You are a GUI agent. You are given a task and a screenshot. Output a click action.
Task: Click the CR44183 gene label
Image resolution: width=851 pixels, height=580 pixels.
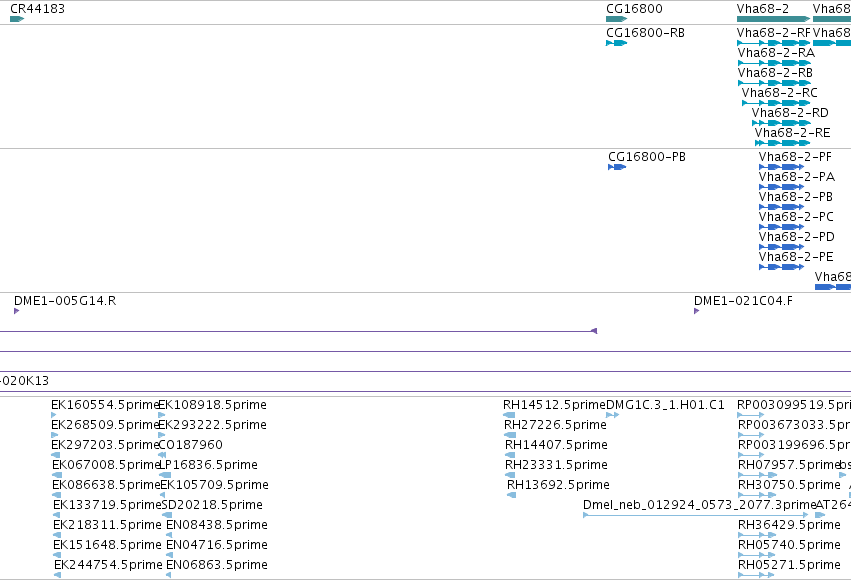tap(37, 9)
